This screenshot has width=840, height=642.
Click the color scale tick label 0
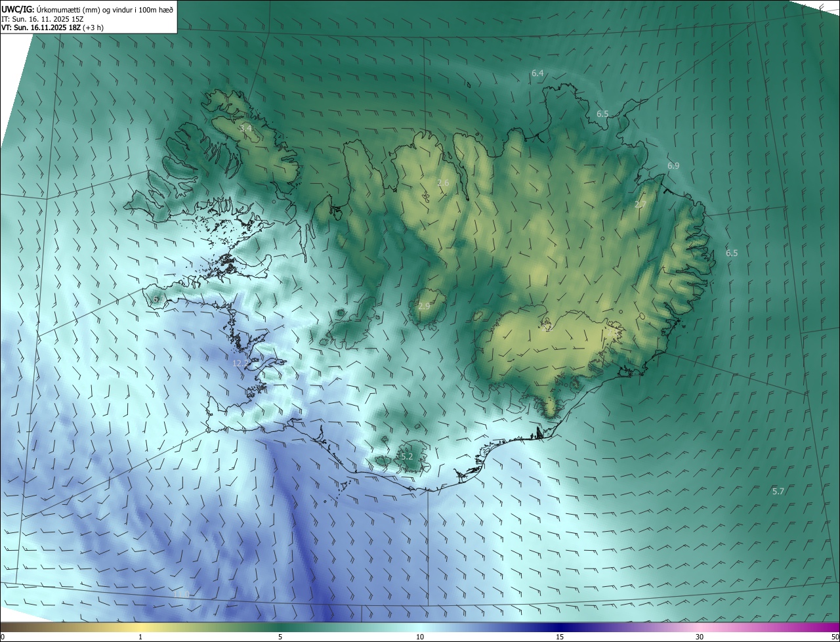pos(3,637)
